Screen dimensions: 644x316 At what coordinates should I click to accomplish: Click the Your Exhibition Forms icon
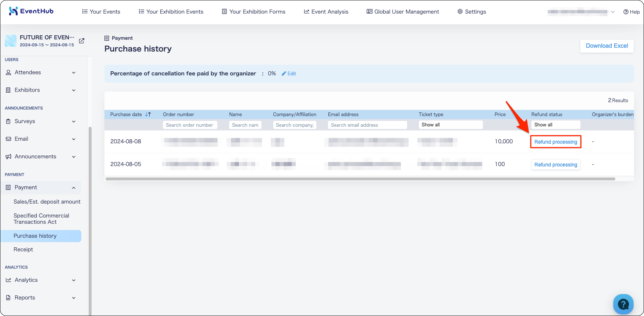click(224, 11)
